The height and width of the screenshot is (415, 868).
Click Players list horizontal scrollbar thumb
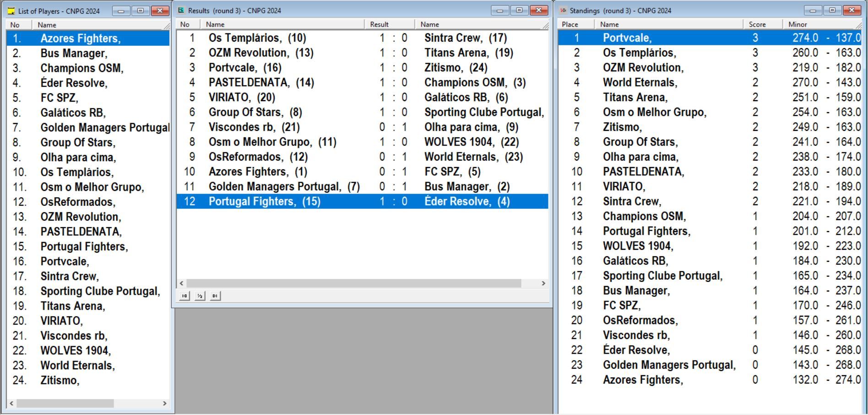click(x=65, y=404)
